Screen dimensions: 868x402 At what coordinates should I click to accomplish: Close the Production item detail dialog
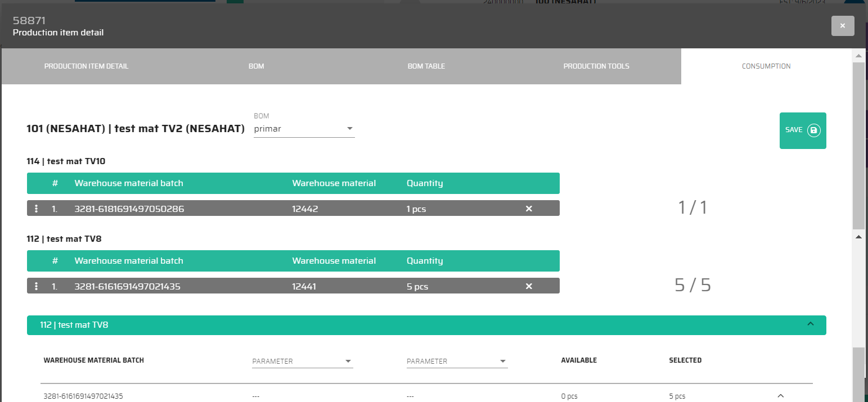(x=842, y=26)
